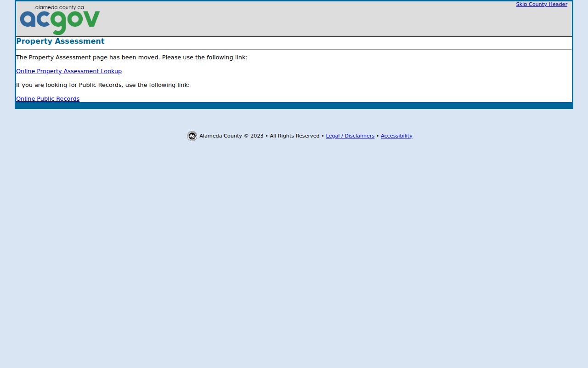Screen dimensions: 588x368
Task: Click the acgov Alameda County logo
Action: [x=60, y=20]
